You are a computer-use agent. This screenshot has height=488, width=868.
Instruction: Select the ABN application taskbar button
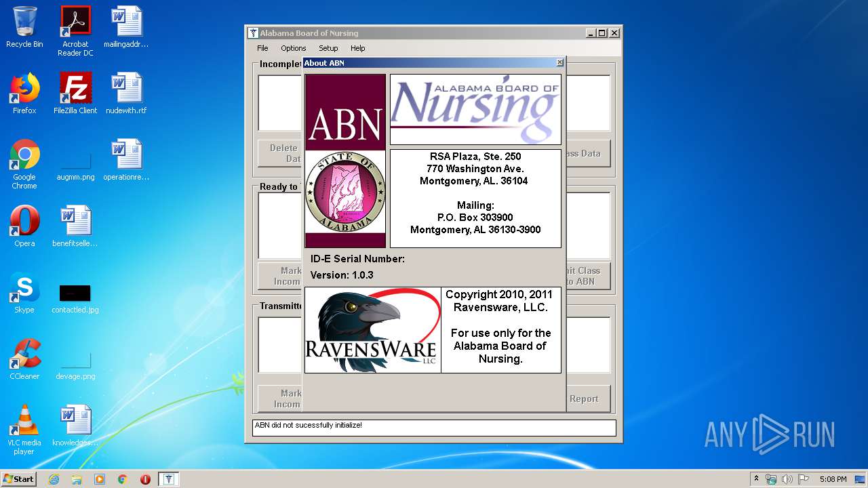169,479
